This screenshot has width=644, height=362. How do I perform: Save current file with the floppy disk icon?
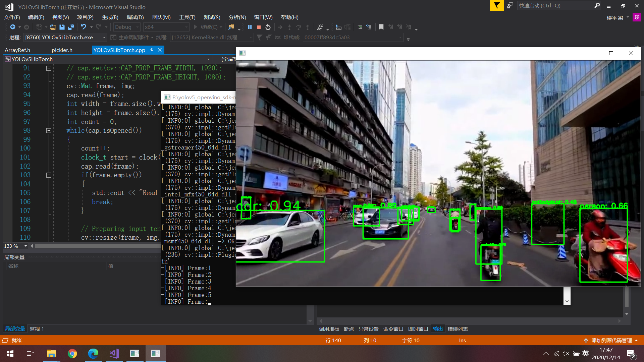pyautogui.click(x=62, y=27)
